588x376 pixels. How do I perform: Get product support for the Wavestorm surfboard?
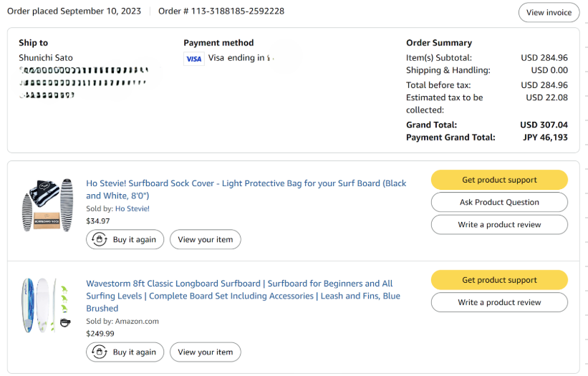499,279
